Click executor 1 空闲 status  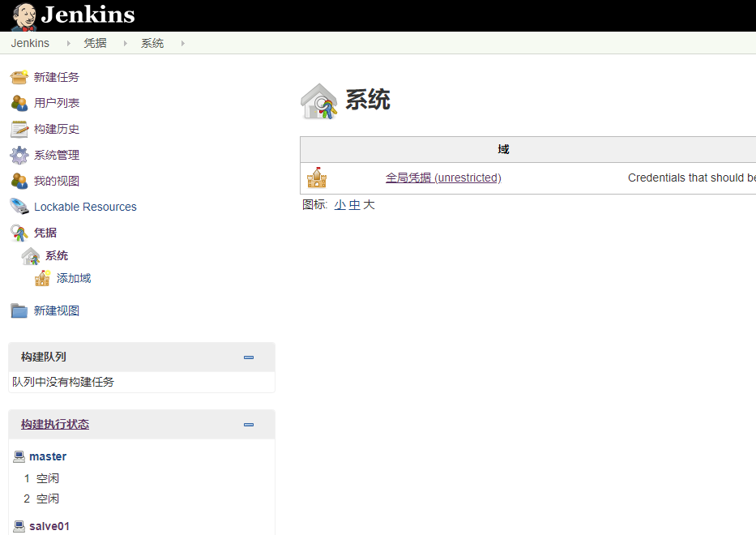[x=48, y=478]
